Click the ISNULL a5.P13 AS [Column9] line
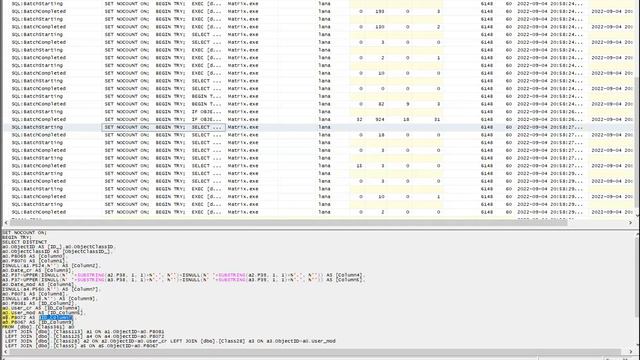Viewport: 640px width, 360px height. pos(49,299)
